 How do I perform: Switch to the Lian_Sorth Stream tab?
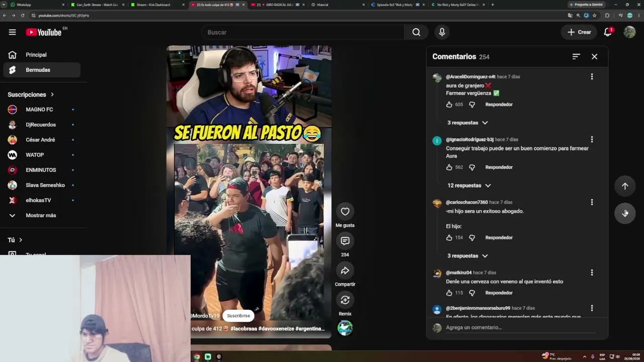[98, 5]
